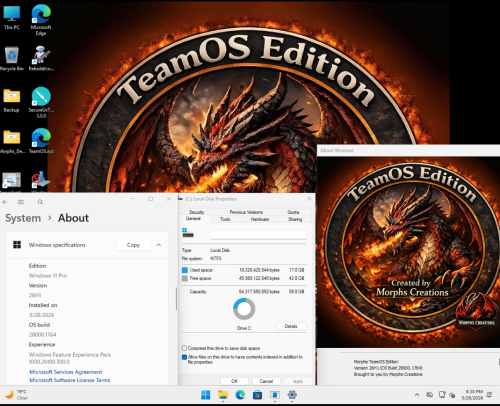The image size is (500, 406).
Task: Open the Settings navigation hamburger menu
Action: [x=21, y=202]
